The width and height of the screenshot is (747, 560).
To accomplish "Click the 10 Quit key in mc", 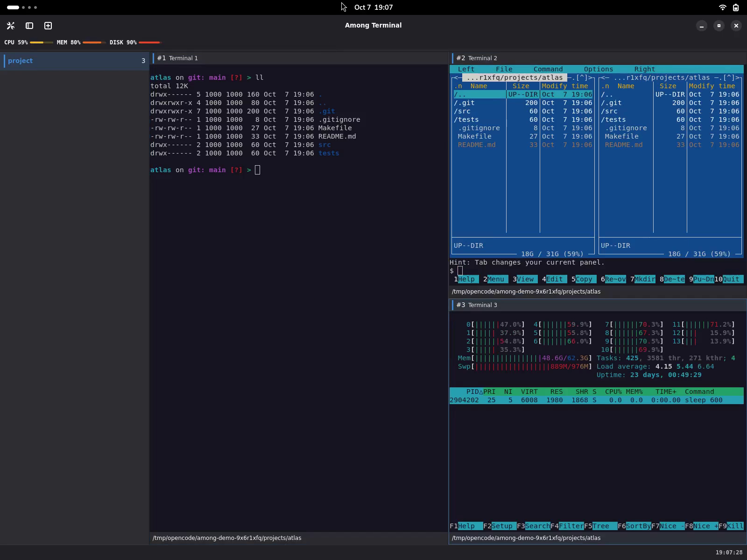I will [x=729, y=279].
